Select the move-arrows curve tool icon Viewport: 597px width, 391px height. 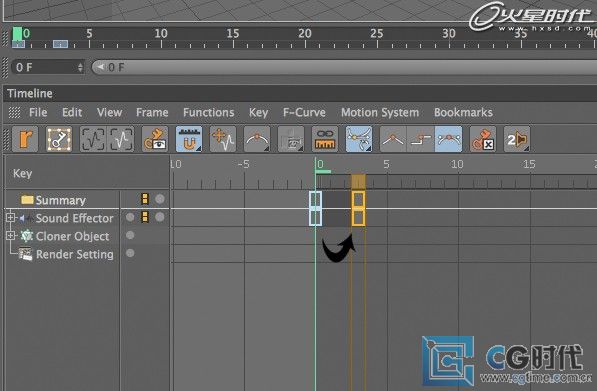(223, 139)
